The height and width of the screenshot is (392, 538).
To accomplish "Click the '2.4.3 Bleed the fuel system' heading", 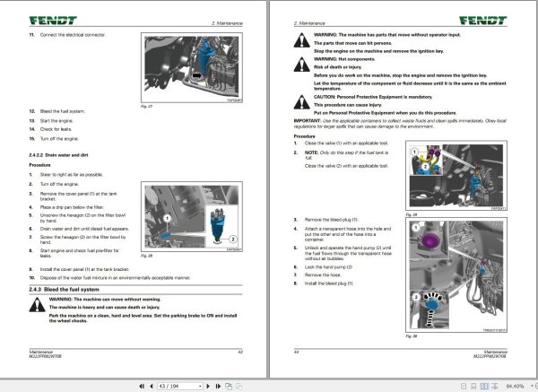I will pyautogui.click(x=65, y=290).
